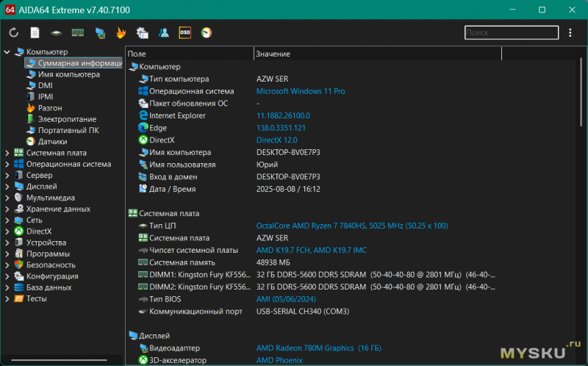588x366 pixels.
Task: Open the AMI (05/06/2024) BIOS link
Action: (286, 299)
